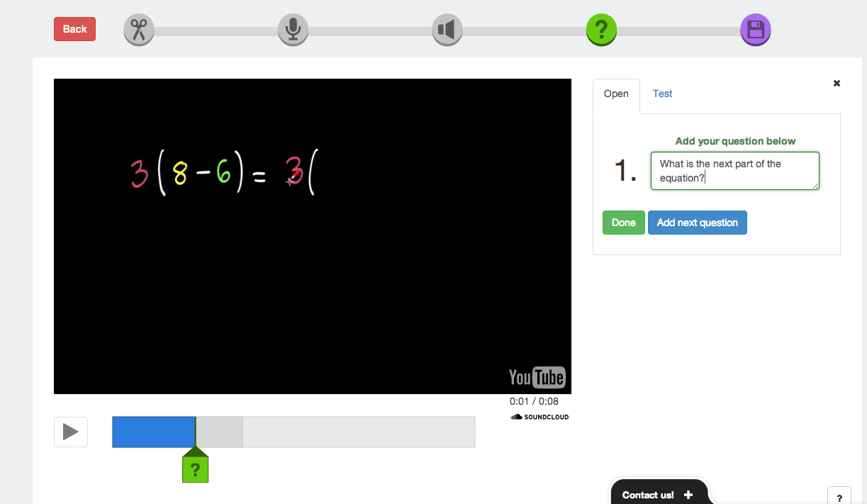This screenshot has height=504, width=867.
Task: Stay on the Open question tab
Action: (616, 94)
